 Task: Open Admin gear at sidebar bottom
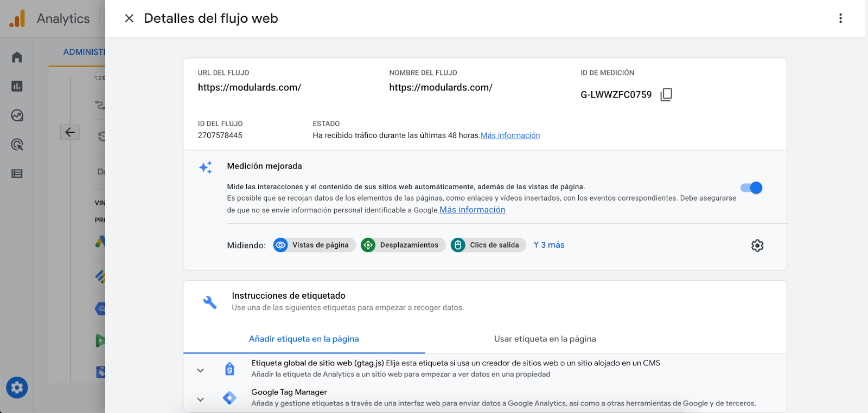(17, 388)
